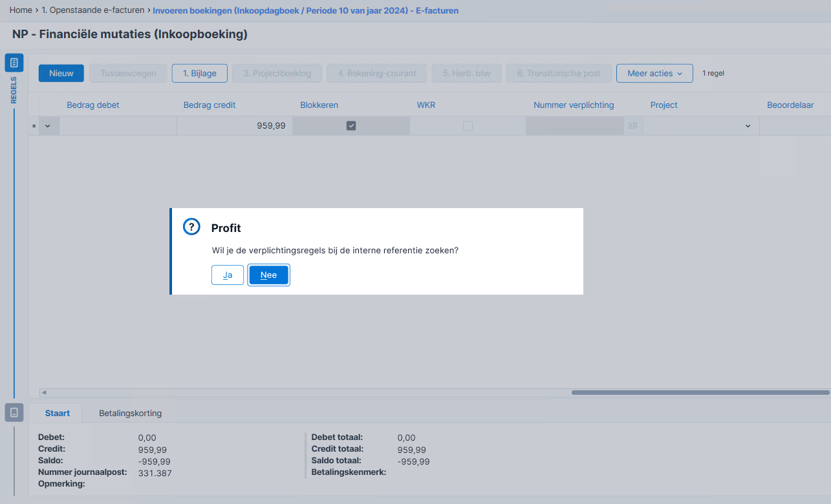Click the row star marker icon
Screen dimensions: 831x504
click(x=34, y=127)
